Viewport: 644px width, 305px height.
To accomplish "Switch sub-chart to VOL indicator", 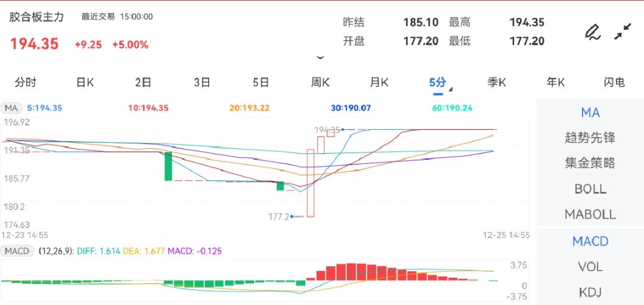I will [x=590, y=267].
